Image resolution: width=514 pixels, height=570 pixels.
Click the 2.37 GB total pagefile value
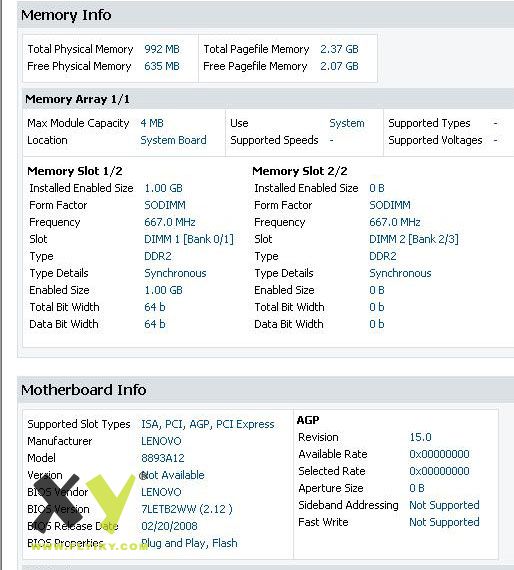tap(339, 49)
